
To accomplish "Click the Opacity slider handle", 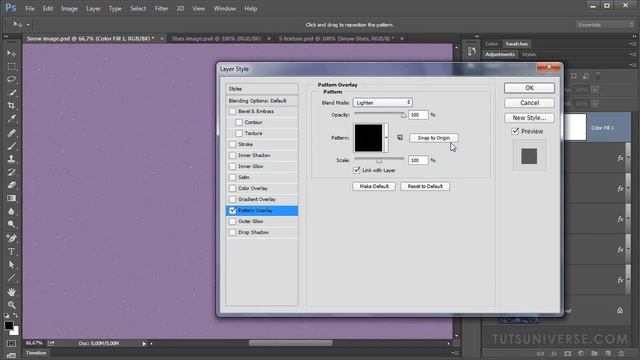I will pyautogui.click(x=403, y=115).
